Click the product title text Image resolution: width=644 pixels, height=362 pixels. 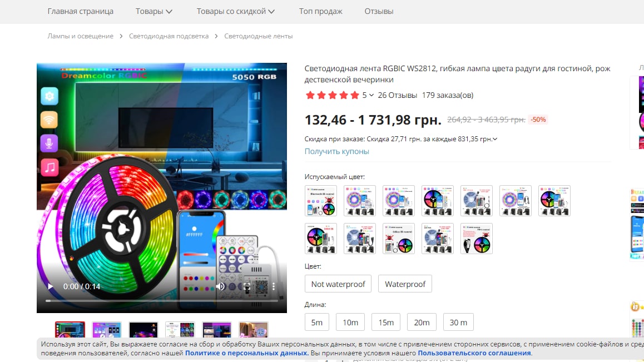pyautogui.click(x=458, y=74)
